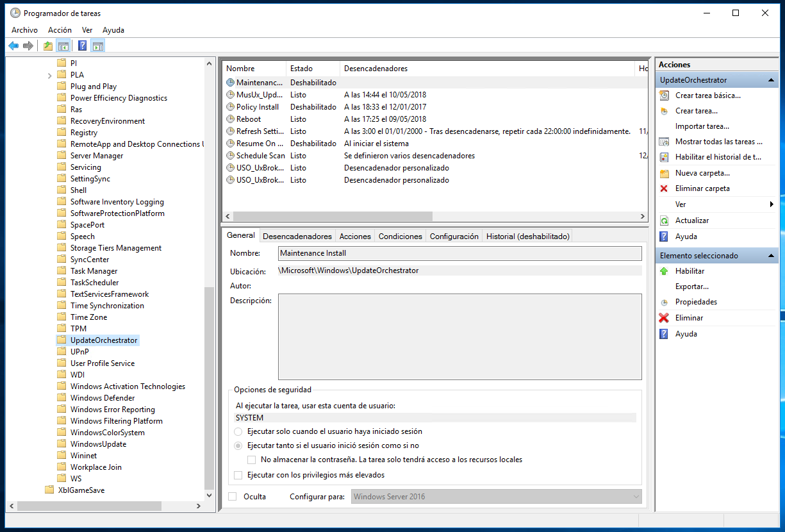The width and height of the screenshot is (785, 532).
Task: Click the Ayuda icon under UpdateOrchestrator actions
Action: point(664,237)
